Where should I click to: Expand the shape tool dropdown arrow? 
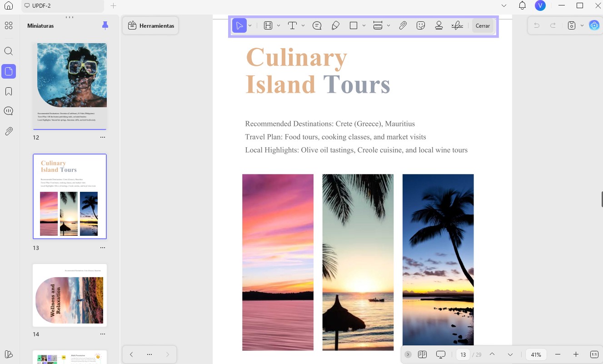(364, 26)
